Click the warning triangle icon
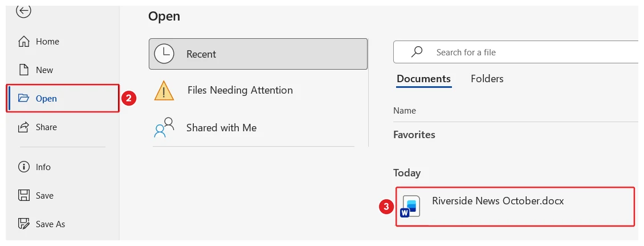The image size is (644, 246). 164,91
